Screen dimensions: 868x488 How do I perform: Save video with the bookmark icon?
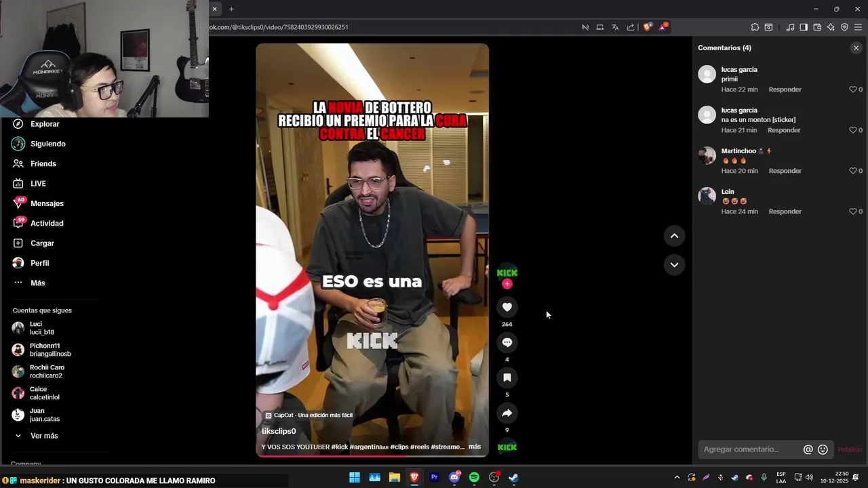507,378
